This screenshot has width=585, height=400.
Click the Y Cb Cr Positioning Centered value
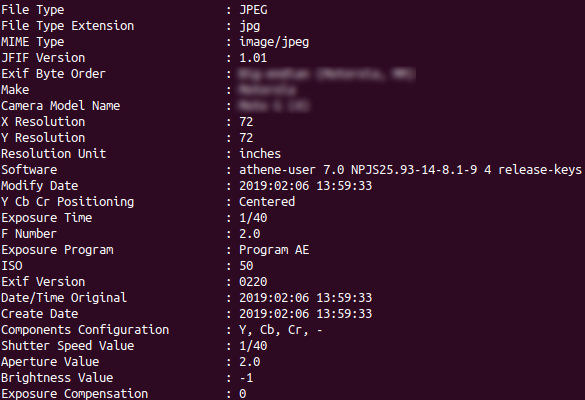(267, 202)
